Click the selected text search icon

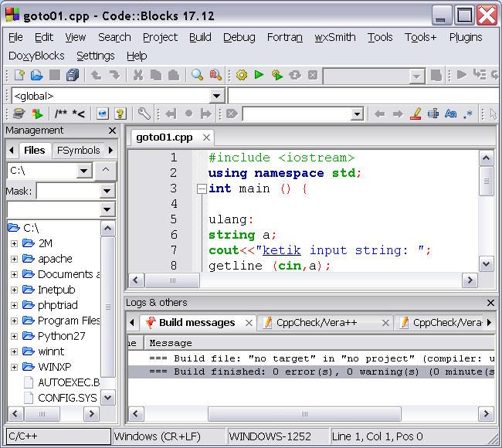tap(433, 114)
